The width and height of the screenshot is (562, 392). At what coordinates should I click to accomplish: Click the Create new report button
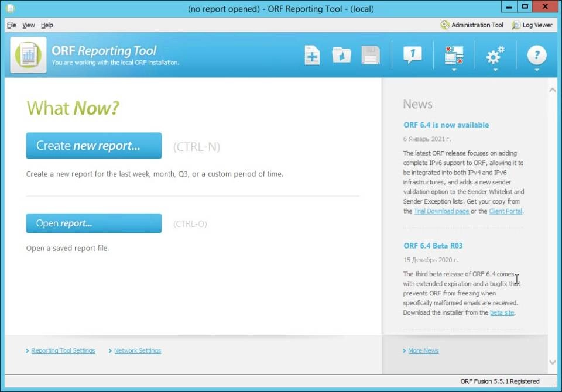coord(94,146)
